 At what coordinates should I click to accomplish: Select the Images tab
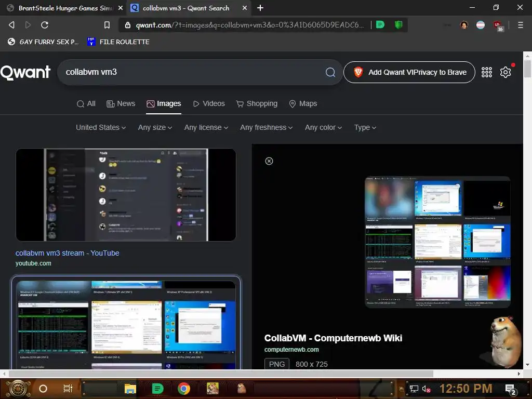164,104
